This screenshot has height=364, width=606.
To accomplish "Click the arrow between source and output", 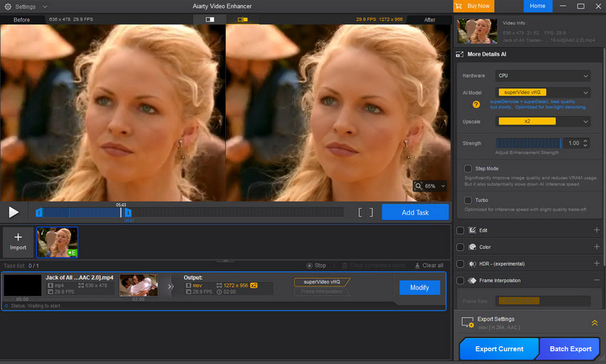I will point(169,287).
